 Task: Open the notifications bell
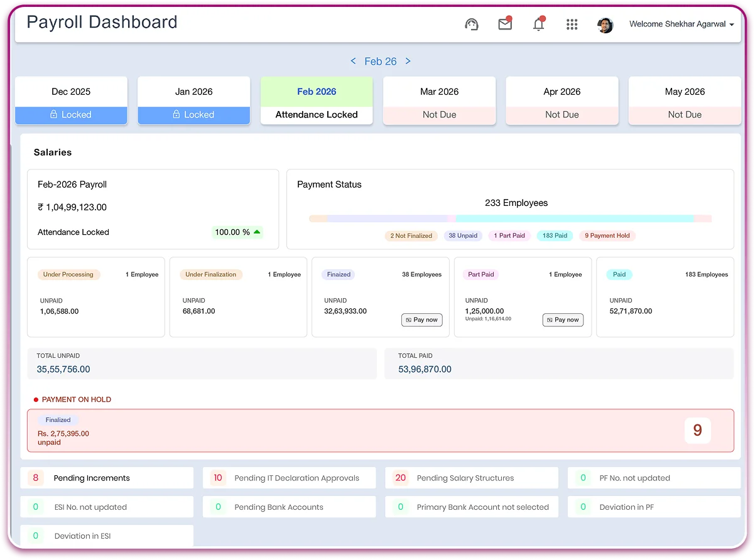coord(539,24)
